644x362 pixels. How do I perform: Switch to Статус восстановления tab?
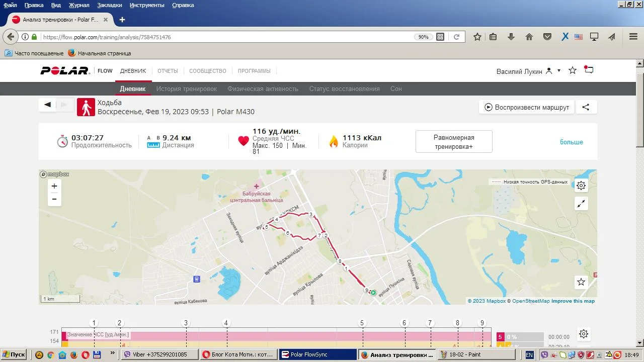[x=345, y=88]
